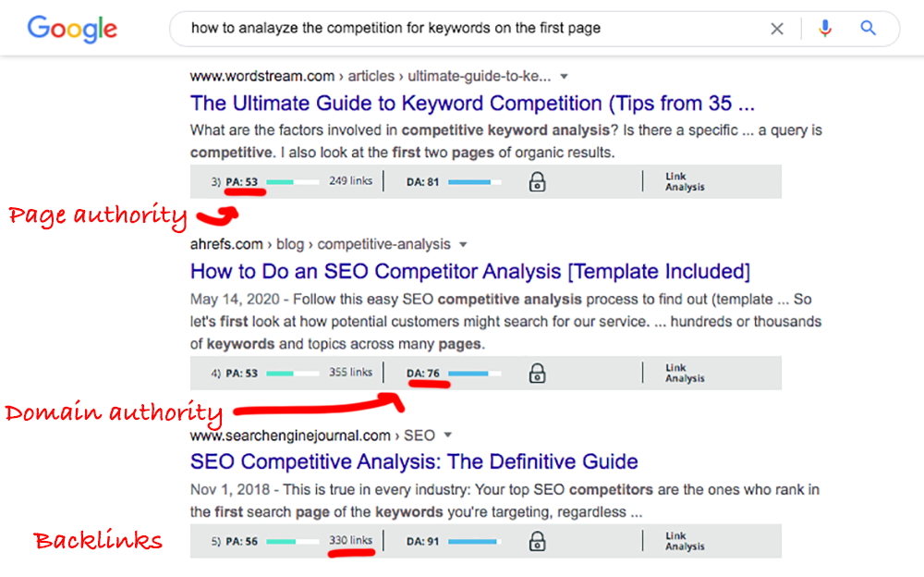
Task: Open 'SEO Competitive Analysis: The Definitive Guide' result
Action: point(414,461)
